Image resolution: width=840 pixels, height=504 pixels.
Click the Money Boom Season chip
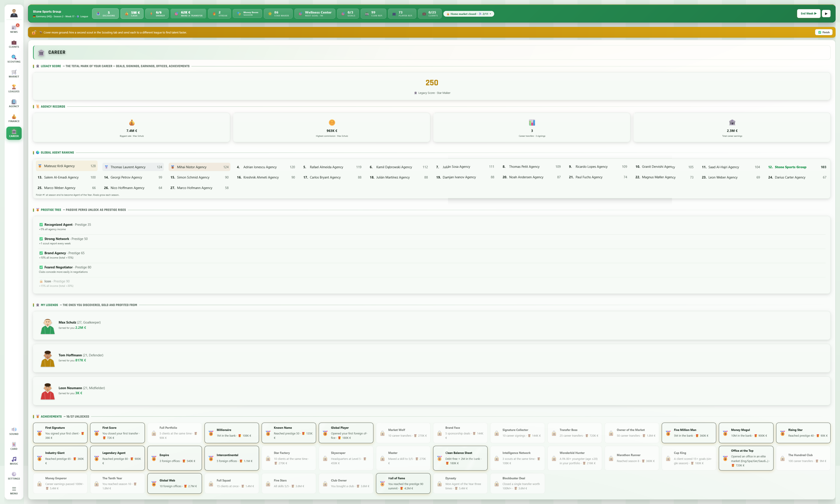247,14
